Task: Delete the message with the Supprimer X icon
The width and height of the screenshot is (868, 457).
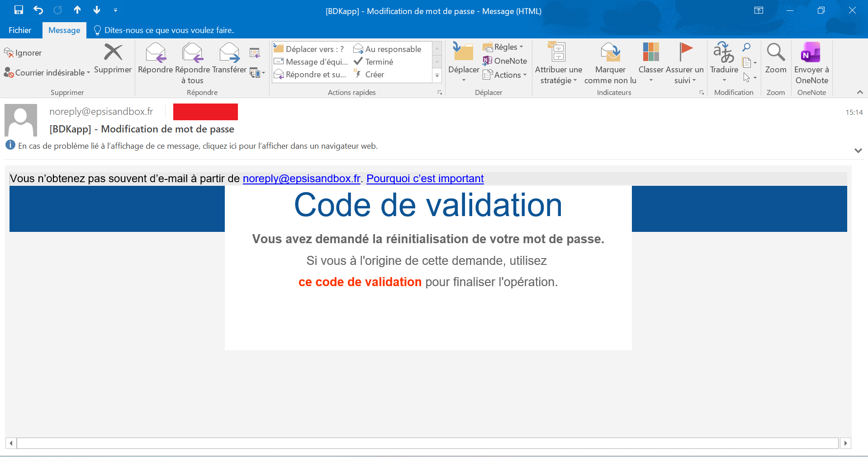Action: [x=113, y=59]
